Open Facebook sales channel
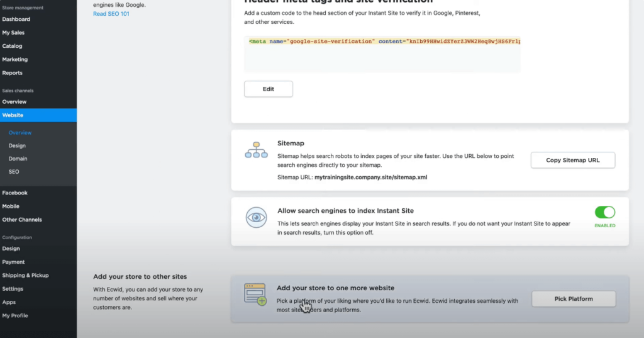 (15, 193)
